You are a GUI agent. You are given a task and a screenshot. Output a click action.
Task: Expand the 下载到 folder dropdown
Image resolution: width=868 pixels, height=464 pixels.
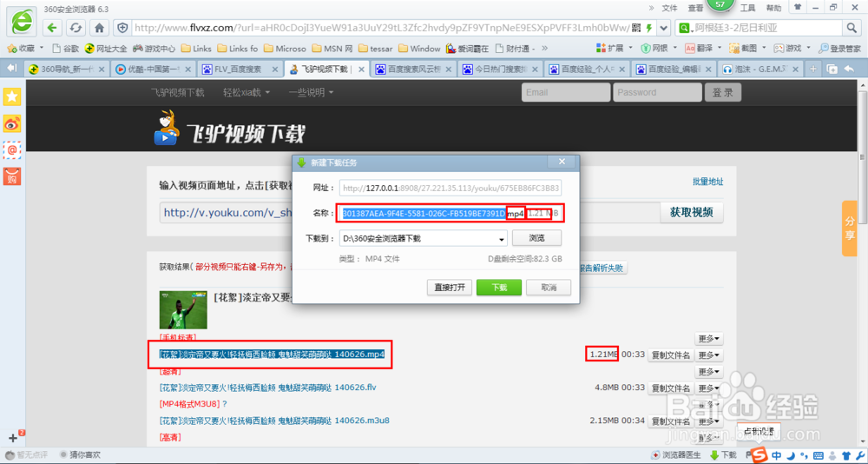point(502,239)
